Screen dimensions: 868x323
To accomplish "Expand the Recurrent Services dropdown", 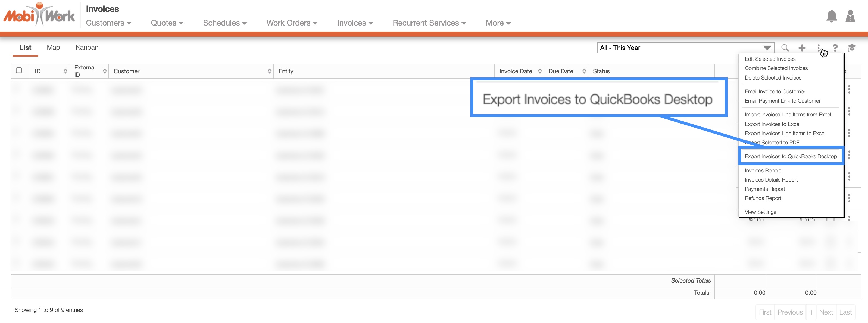I will 429,23.
